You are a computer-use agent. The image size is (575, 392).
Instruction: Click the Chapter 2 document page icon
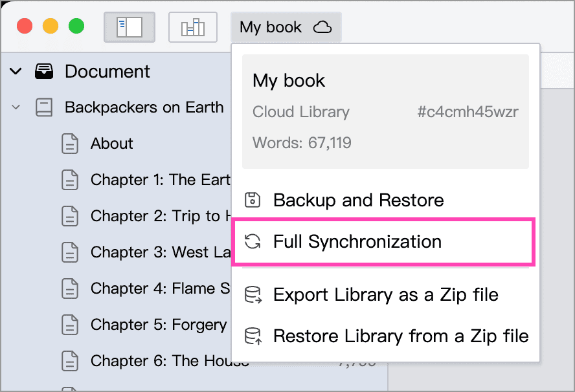pyautogui.click(x=70, y=216)
